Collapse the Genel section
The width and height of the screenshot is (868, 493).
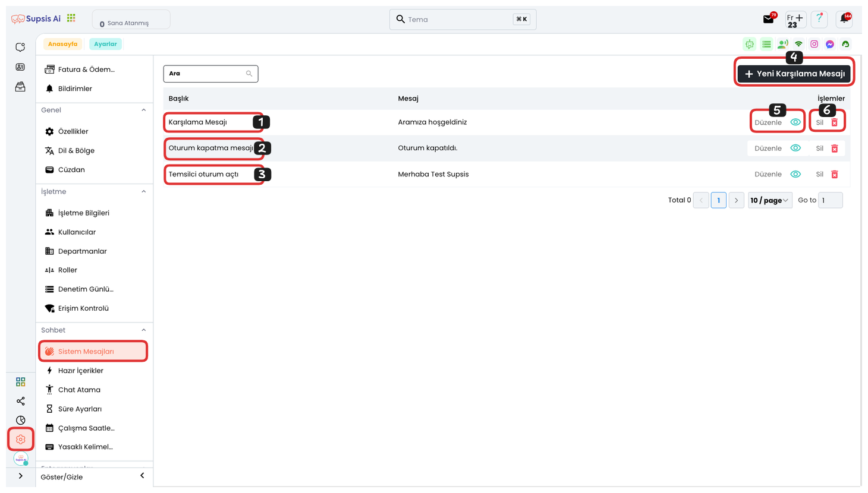[x=143, y=110]
